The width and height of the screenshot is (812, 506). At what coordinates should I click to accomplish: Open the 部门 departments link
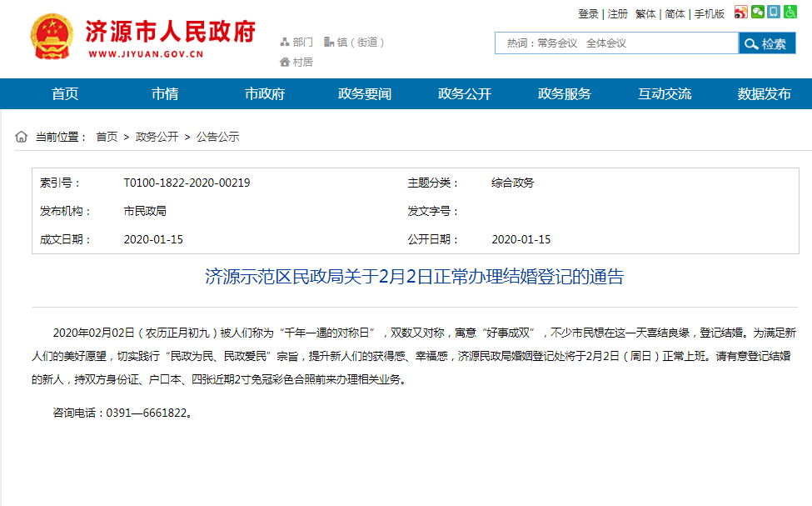click(296, 42)
